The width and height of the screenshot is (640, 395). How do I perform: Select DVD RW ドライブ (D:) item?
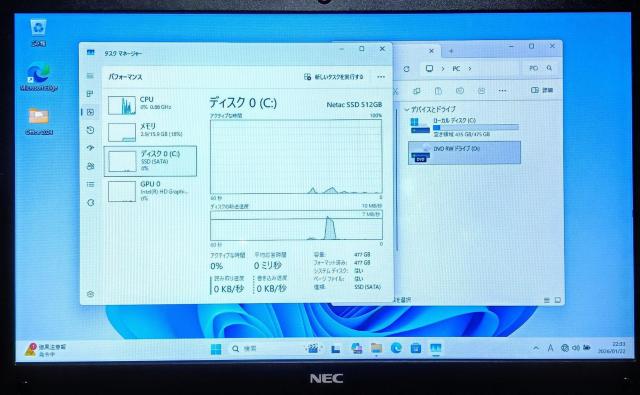pyautogui.click(x=464, y=153)
